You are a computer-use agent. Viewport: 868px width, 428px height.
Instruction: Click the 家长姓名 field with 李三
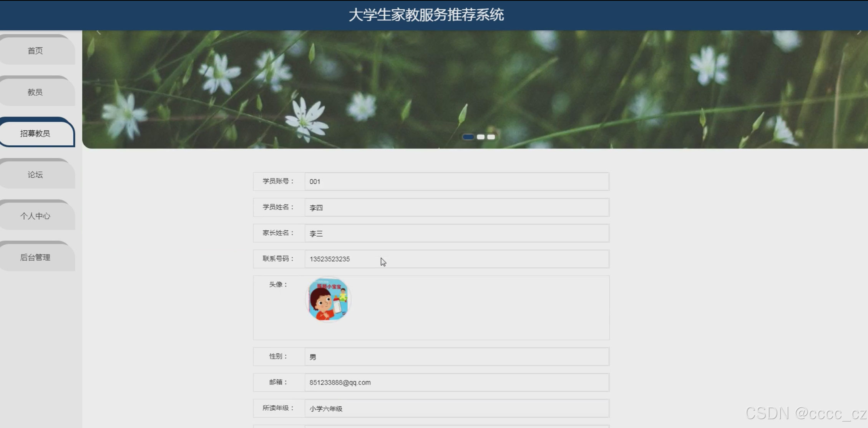pos(456,233)
